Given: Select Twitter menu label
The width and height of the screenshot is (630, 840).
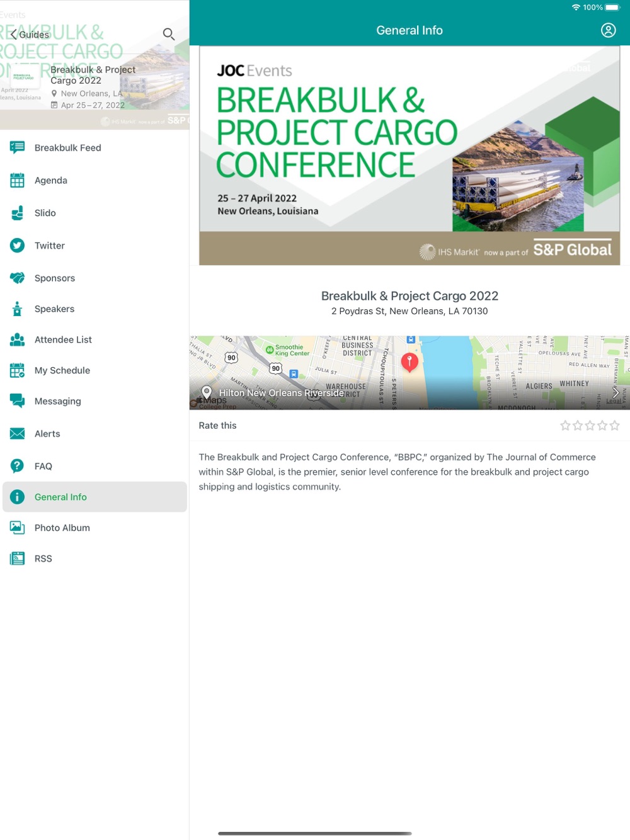Looking at the screenshot, I should [x=49, y=246].
